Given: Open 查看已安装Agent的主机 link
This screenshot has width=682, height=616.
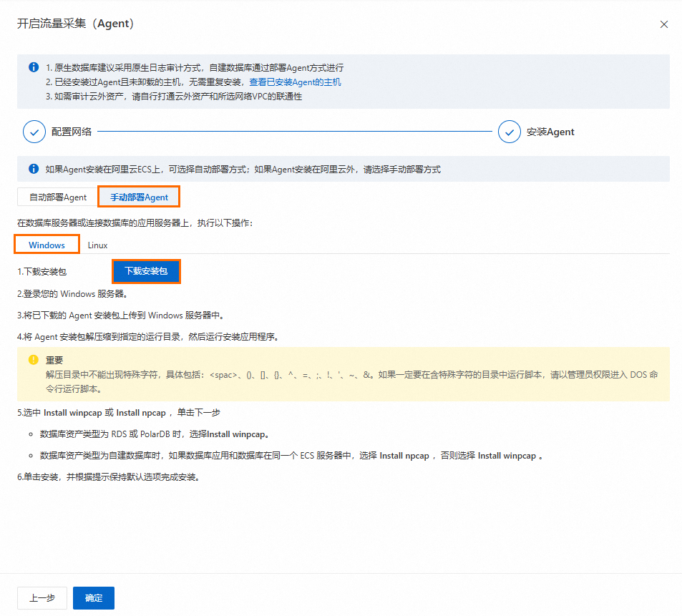Looking at the screenshot, I should click(295, 82).
